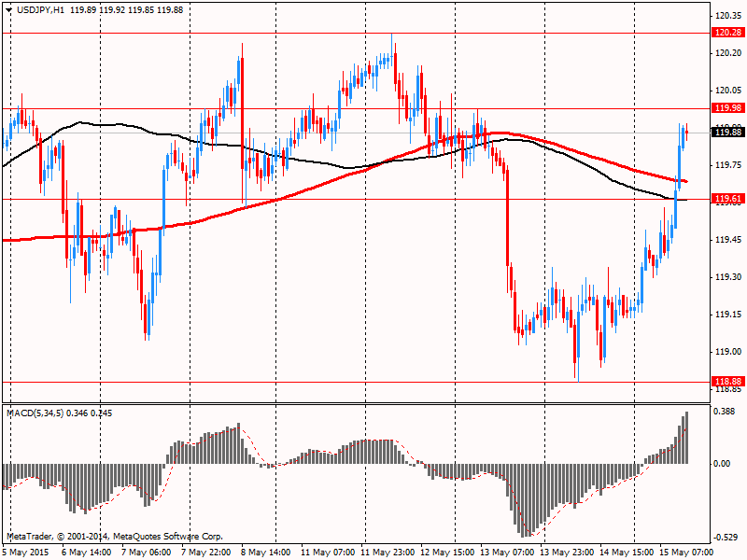Select the 15 May 07:00 time label
Viewport: 747px width, 560px height.
(x=686, y=553)
